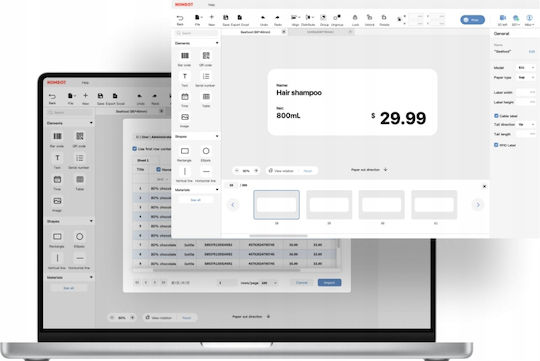Image resolution: width=540 pixels, height=361 pixels.
Task: Open items per page dropdown in laptop dialog
Action: coord(270,283)
